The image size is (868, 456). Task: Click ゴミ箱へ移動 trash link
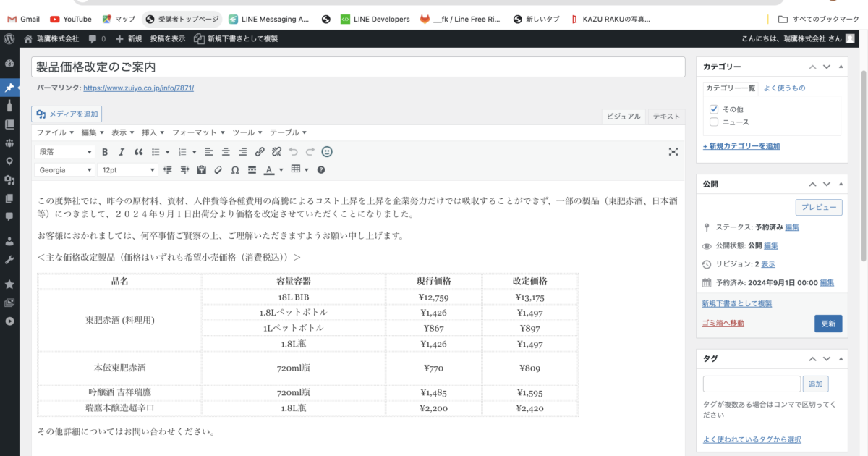point(723,324)
